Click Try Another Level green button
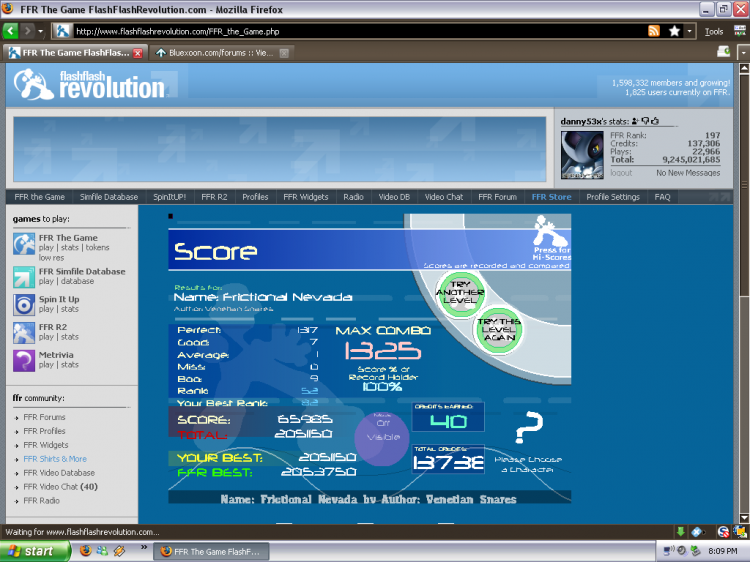 tap(460, 293)
